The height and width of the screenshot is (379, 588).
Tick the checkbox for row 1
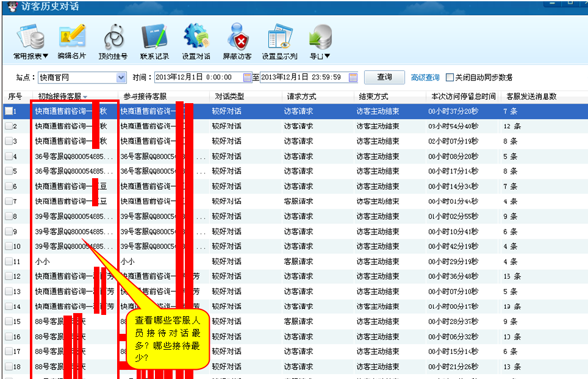9,112
